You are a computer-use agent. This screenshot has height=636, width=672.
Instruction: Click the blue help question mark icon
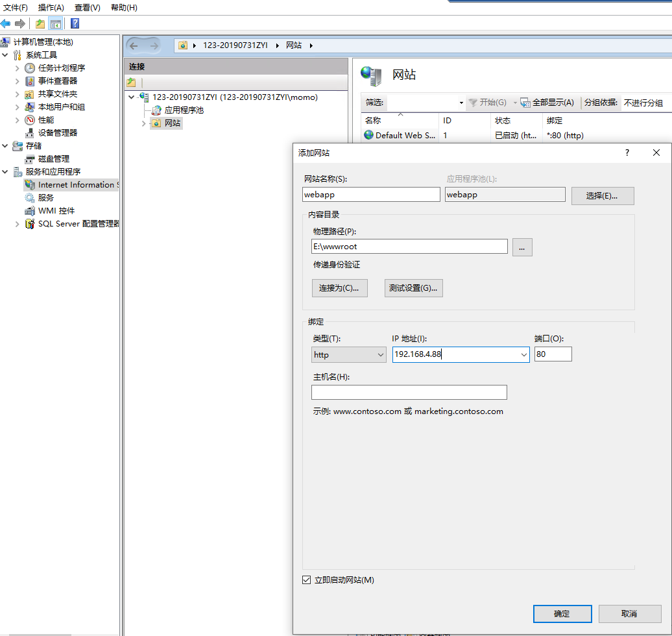pos(75,24)
